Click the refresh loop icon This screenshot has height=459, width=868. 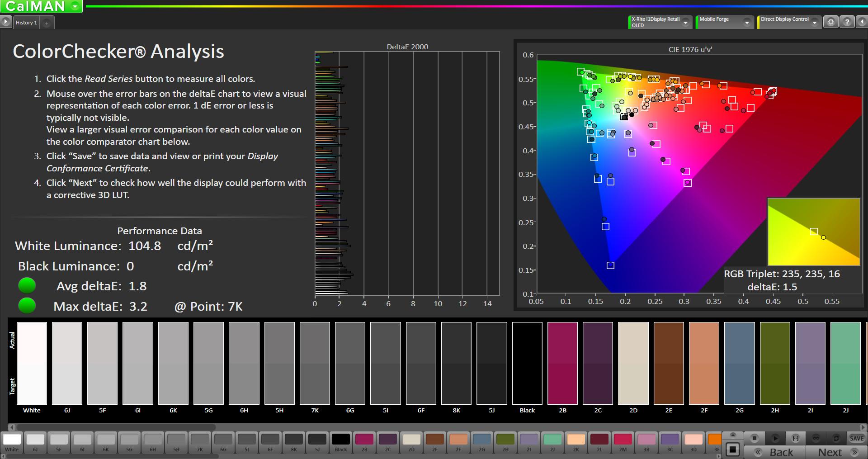tap(836, 438)
